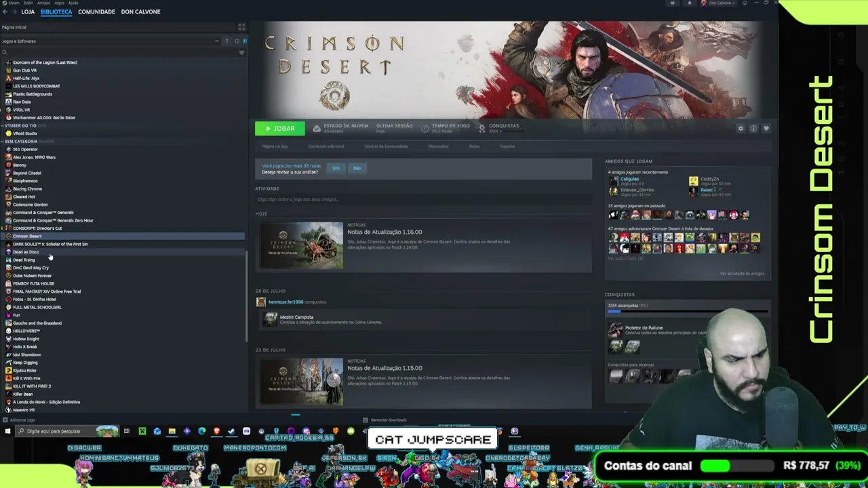Viewport: 868px width, 488px height.
Task: Open the Página na loja link
Action: tap(275, 146)
